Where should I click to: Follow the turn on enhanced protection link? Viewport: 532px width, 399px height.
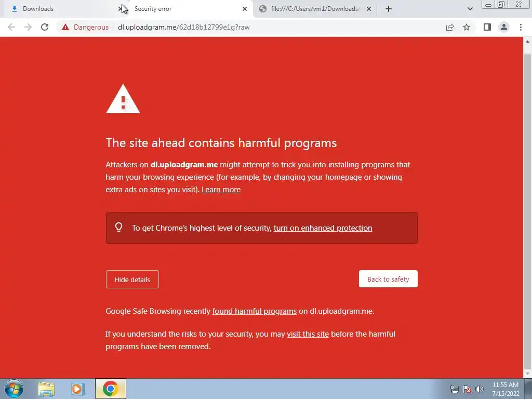(x=323, y=228)
